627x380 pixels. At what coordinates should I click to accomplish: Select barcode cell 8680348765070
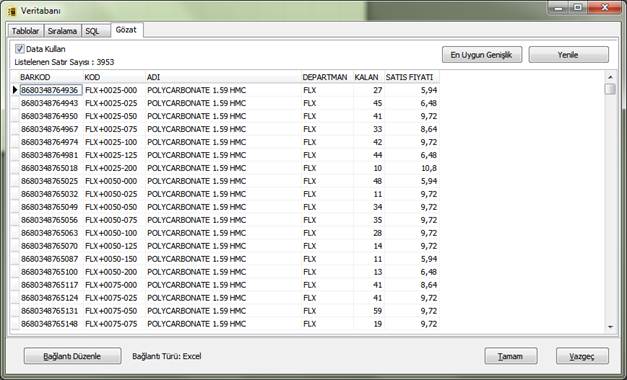click(x=51, y=246)
